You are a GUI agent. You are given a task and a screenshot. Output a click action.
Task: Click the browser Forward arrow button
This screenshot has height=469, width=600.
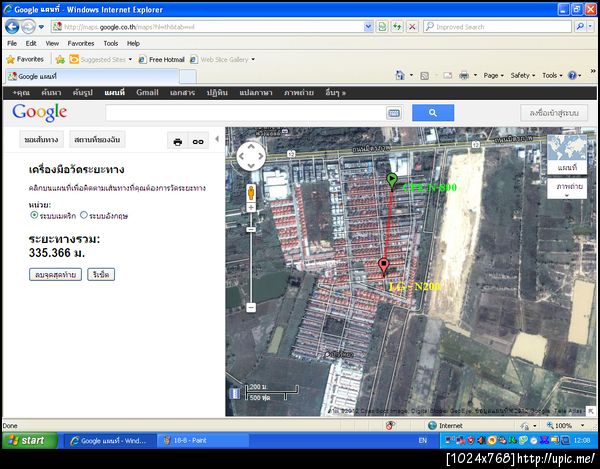point(28,27)
